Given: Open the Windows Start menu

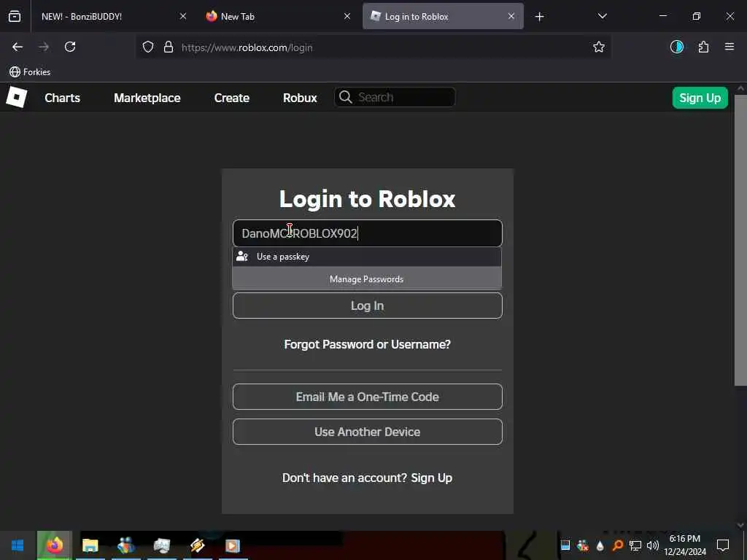Looking at the screenshot, I should pos(18,545).
